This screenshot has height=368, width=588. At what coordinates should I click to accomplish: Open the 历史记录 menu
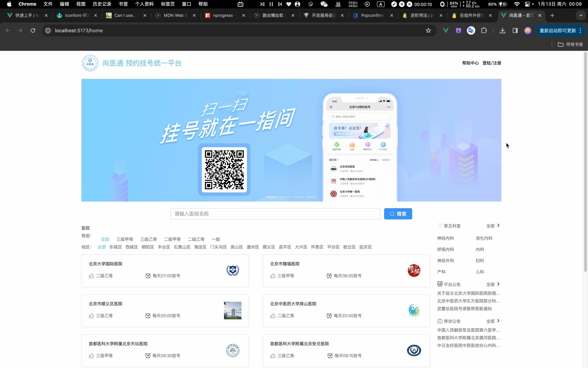tap(102, 4)
